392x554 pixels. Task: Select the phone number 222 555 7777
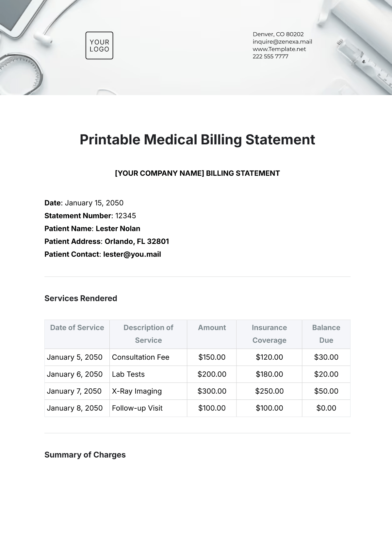pyautogui.click(x=270, y=56)
